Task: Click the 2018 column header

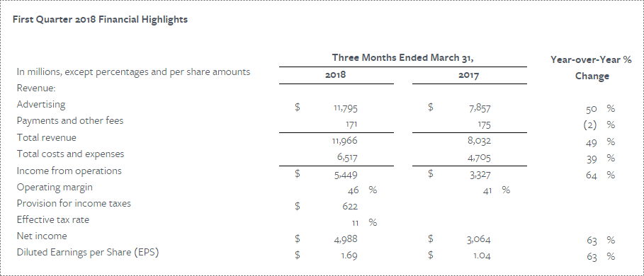Action: 336,76
